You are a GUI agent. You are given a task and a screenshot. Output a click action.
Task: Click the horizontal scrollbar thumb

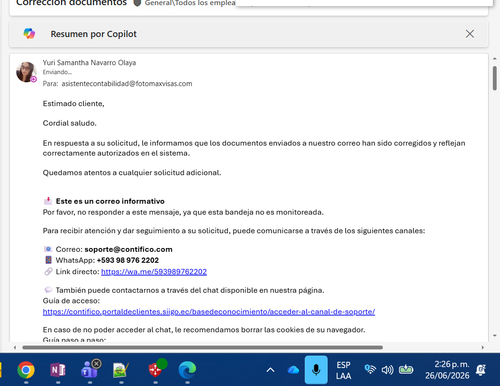[202, 347]
